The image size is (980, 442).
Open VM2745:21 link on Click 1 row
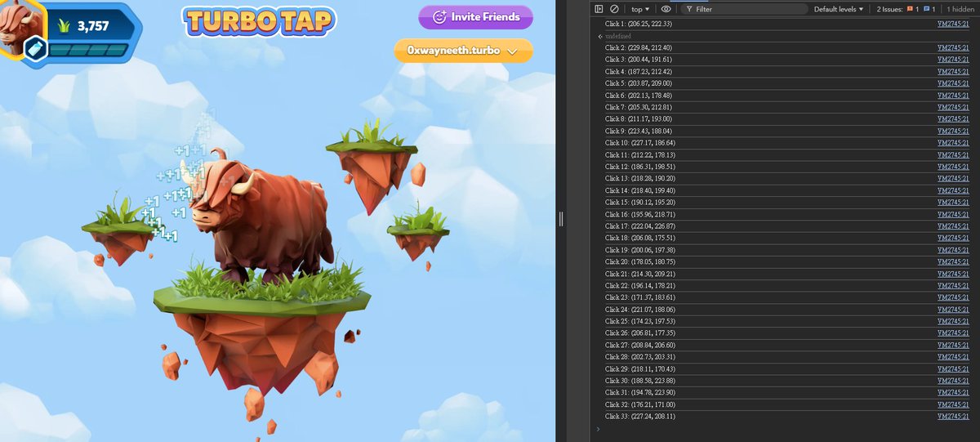point(954,25)
